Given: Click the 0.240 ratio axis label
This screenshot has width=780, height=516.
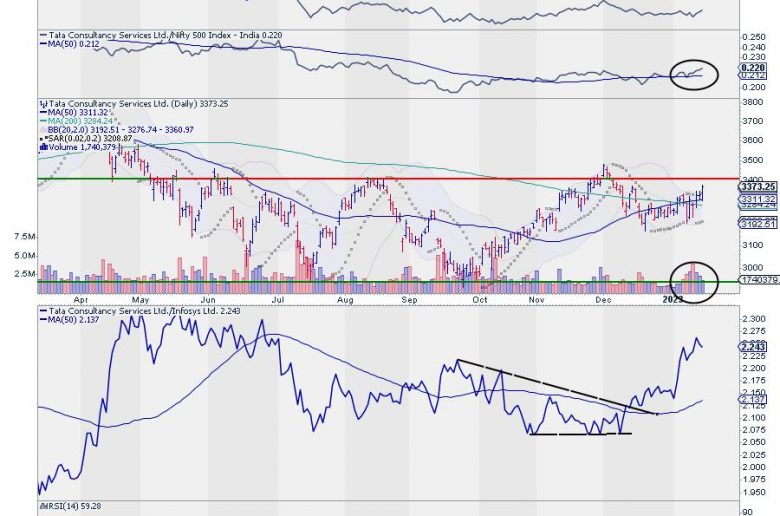Looking at the screenshot, I should [x=754, y=47].
